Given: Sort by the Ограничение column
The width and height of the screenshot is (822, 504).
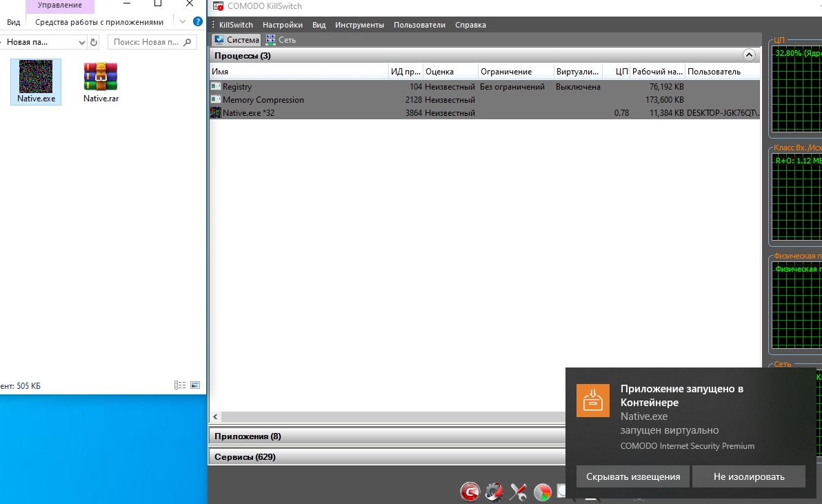Looking at the screenshot, I should click(x=516, y=72).
